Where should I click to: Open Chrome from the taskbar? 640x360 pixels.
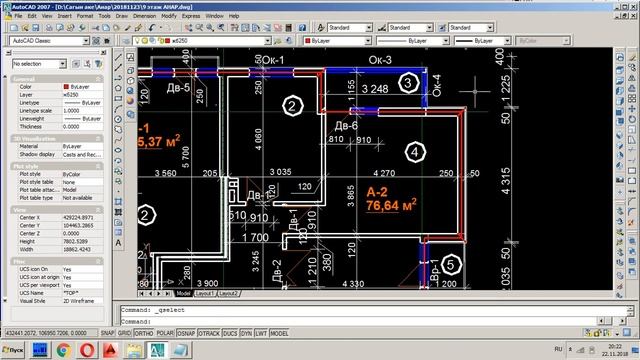coord(63,350)
